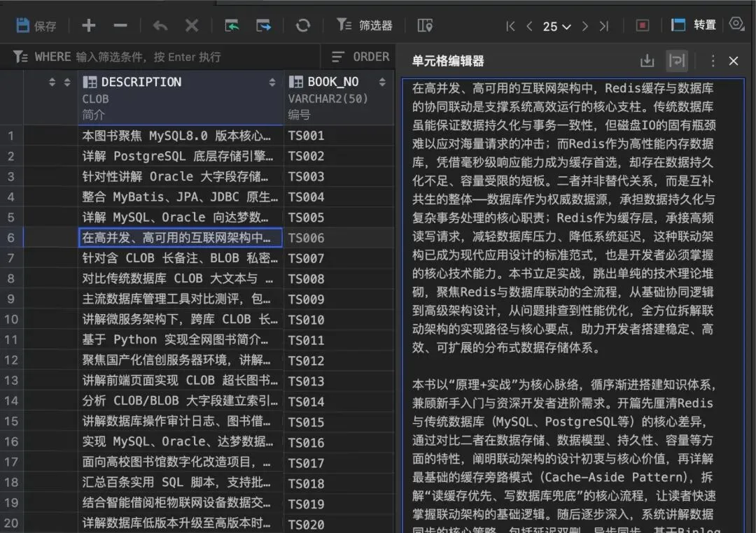Select cell TS020

coord(339,523)
